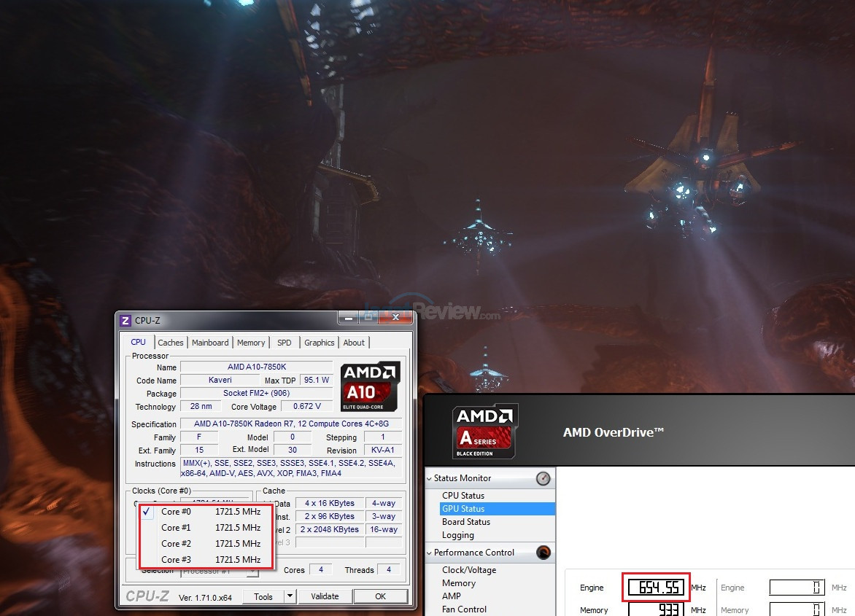Click the AMD A Series Black Edition logo
Viewport: 855px width, 616px height.
(484, 432)
